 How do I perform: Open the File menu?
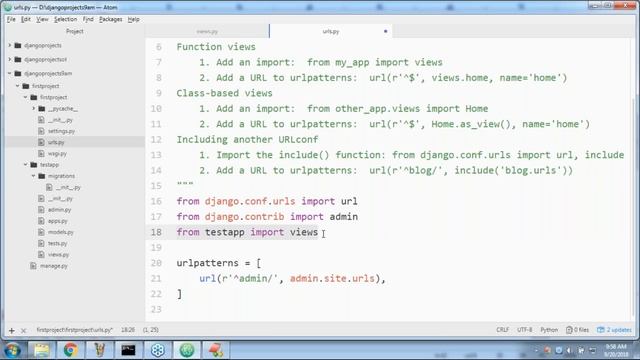click(x=11, y=19)
